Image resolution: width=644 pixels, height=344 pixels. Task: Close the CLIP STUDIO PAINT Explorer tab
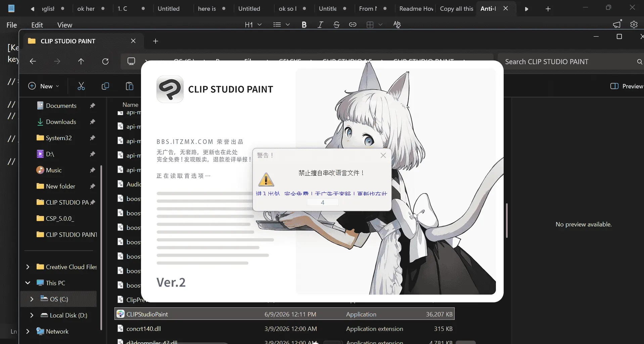(x=133, y=41)
